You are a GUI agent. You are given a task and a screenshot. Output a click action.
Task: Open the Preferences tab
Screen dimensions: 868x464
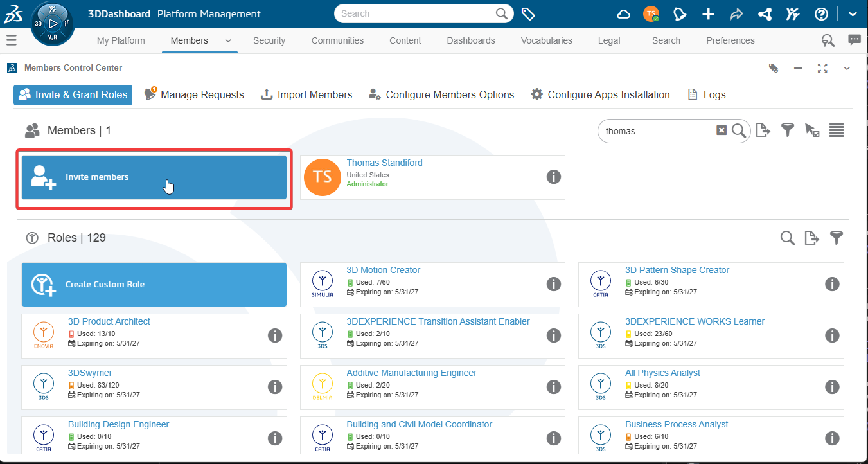(x=731, y=40)
